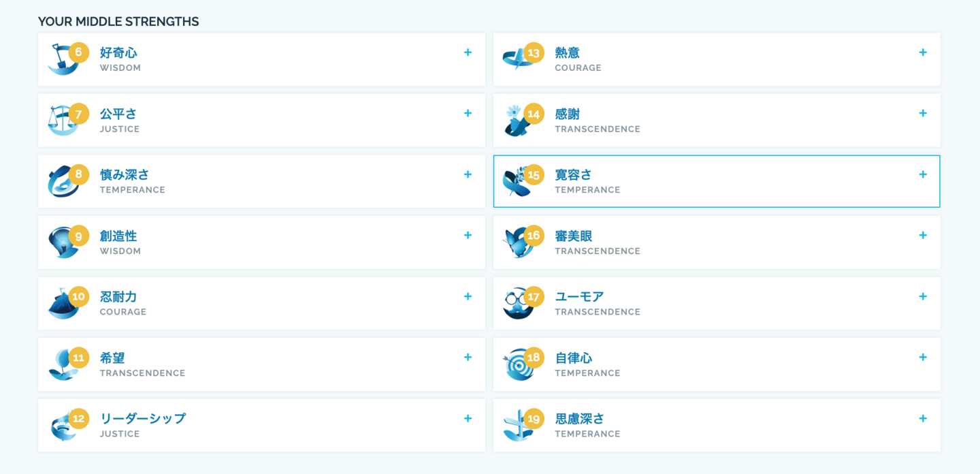
Task: Toggle open the 思慮深さ plus sign
Action: [x=923, y=418]
